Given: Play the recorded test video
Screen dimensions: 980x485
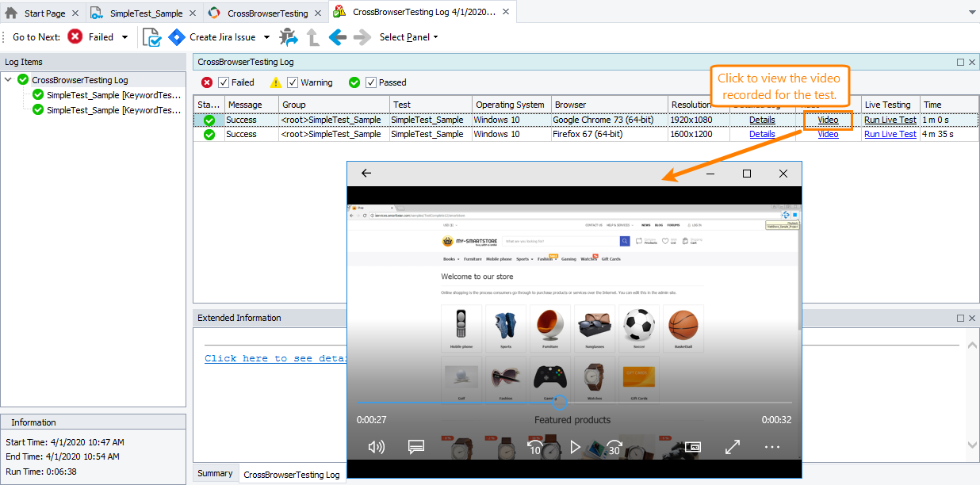Looking at the screenshot, I should click(x=575, y=447).
